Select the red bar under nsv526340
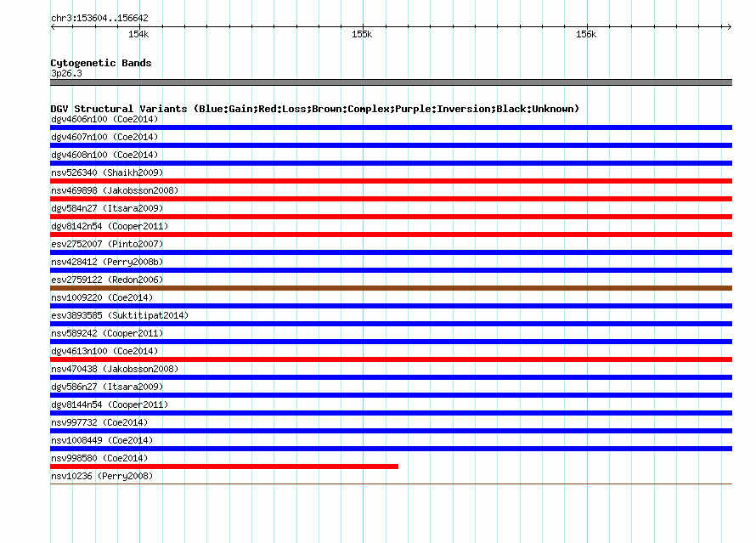 (391, 181)
